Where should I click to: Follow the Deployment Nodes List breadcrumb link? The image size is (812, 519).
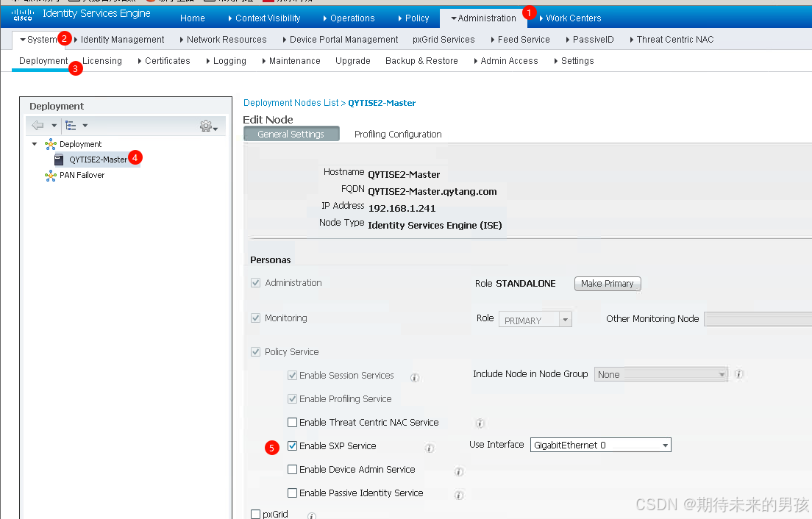point(291,103)
